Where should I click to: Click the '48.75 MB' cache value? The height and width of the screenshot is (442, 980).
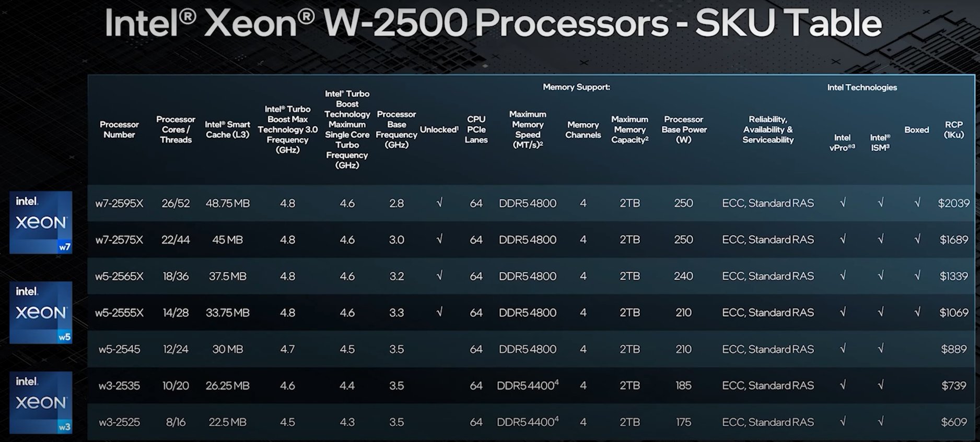click(227, 203)
